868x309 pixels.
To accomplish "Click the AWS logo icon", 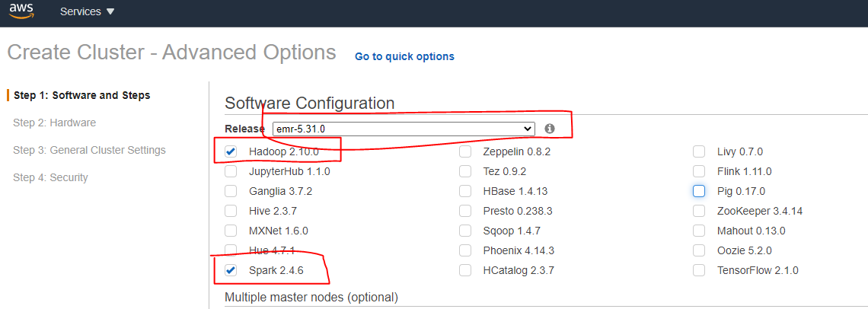I will point(21,11).
